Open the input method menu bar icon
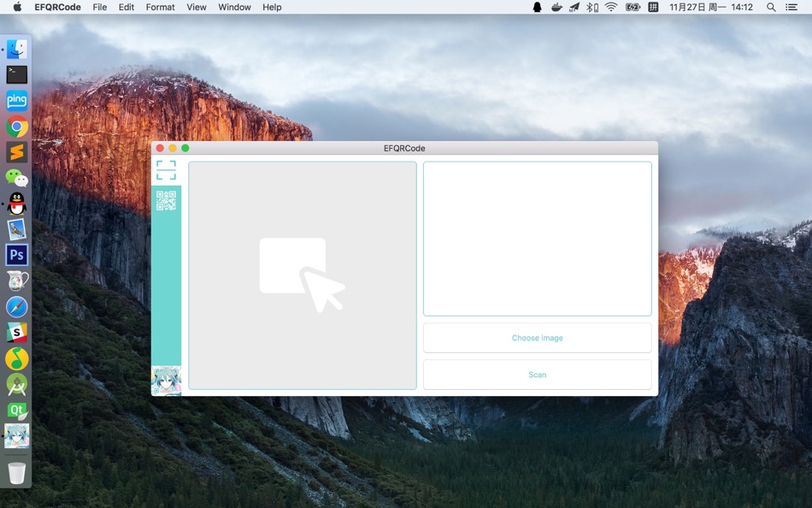 654,7
